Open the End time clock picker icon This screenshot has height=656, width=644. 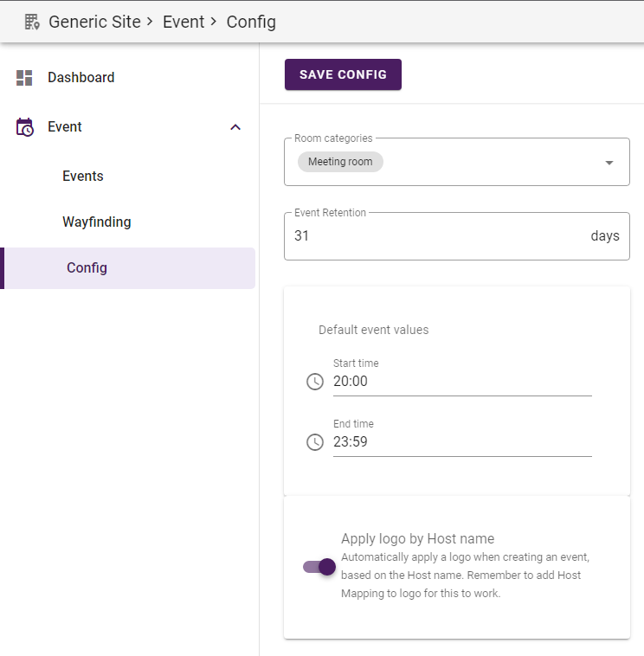(x=315, y=442)
